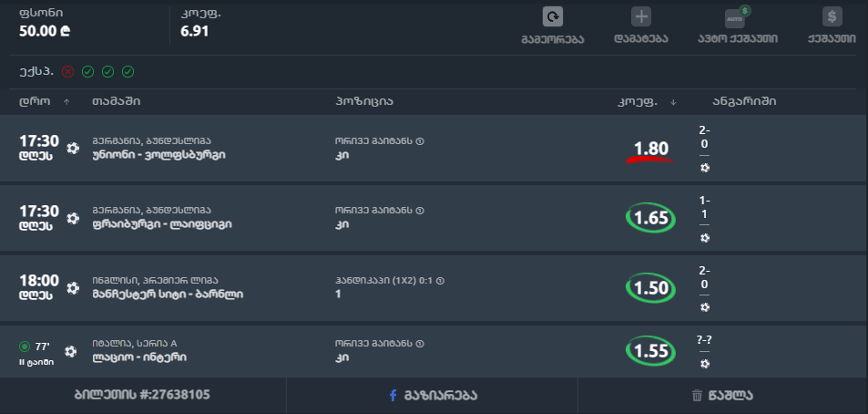Click the თამაში column header
The width and height of the screenshot is (868, 414).
[x=116, y=100]
